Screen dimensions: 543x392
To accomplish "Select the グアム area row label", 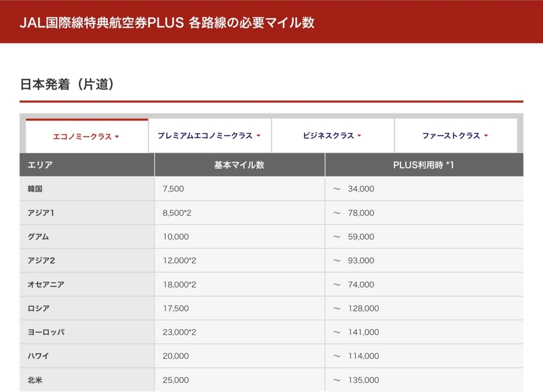I will click(38, 237).
